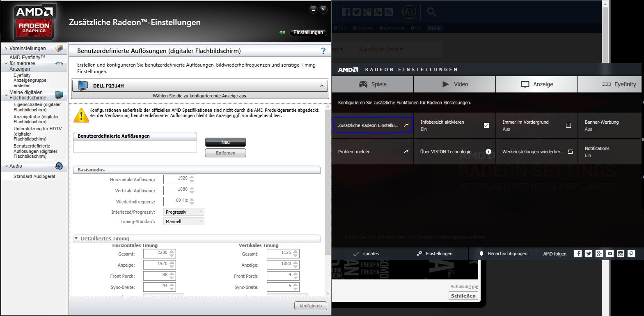Select Standard-Audiogerät in the sidebar
This screenshot has height=316, width=644.
pyautogui.click(x=34, y=176)
